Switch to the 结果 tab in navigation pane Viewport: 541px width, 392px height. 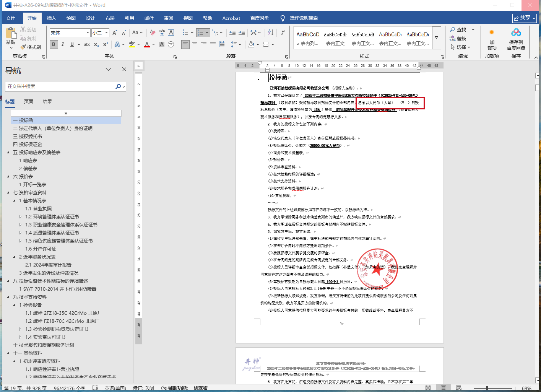[x=47, y=102]
